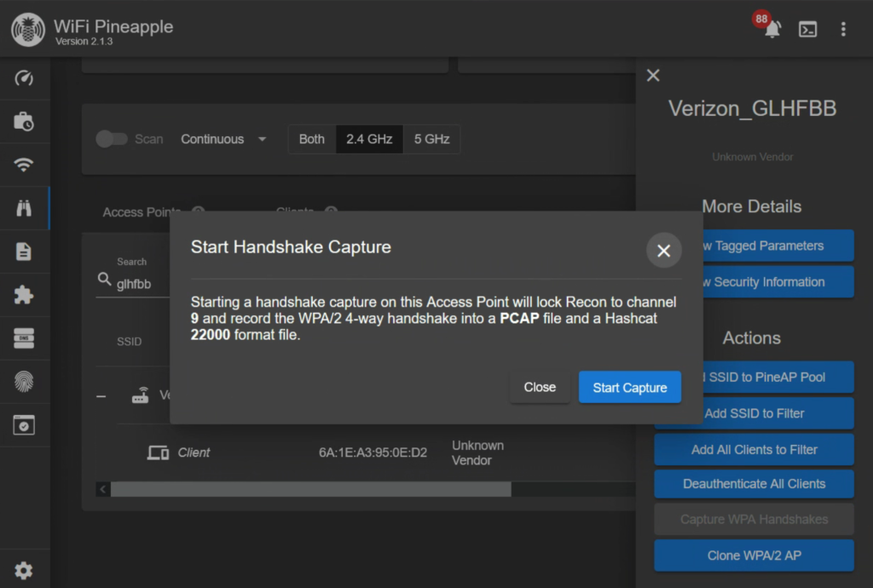This screenshot has width=873, height=588.
Task: Click the client devices icon
Action: pyautogui.click(x=158, y=453)
